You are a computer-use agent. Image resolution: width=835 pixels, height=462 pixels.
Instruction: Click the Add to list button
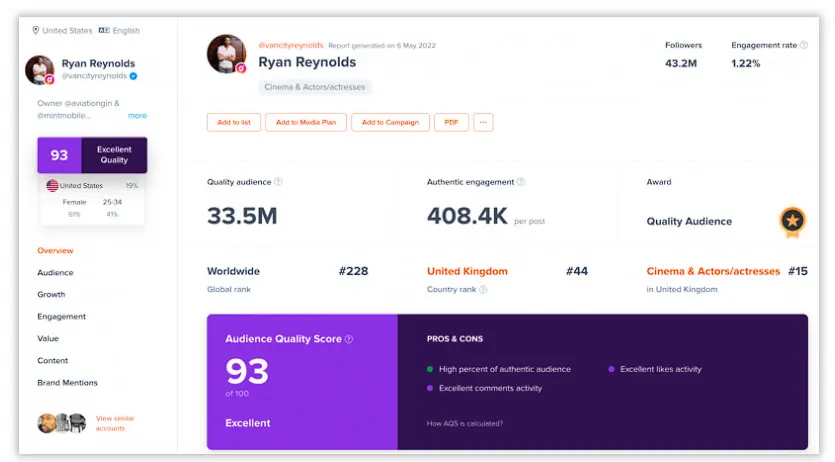click(x=233, y=122)
